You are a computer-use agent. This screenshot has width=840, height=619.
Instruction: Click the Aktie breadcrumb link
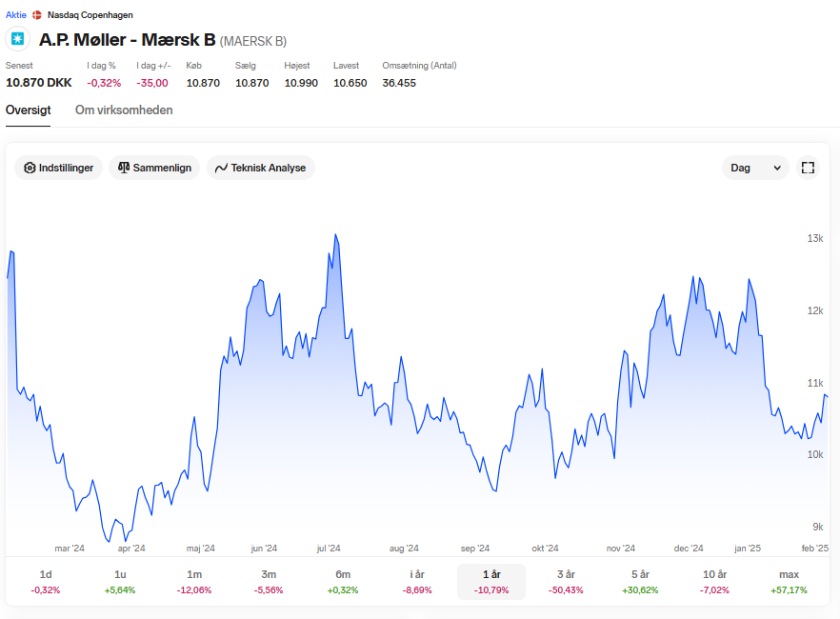click(16, 15)
